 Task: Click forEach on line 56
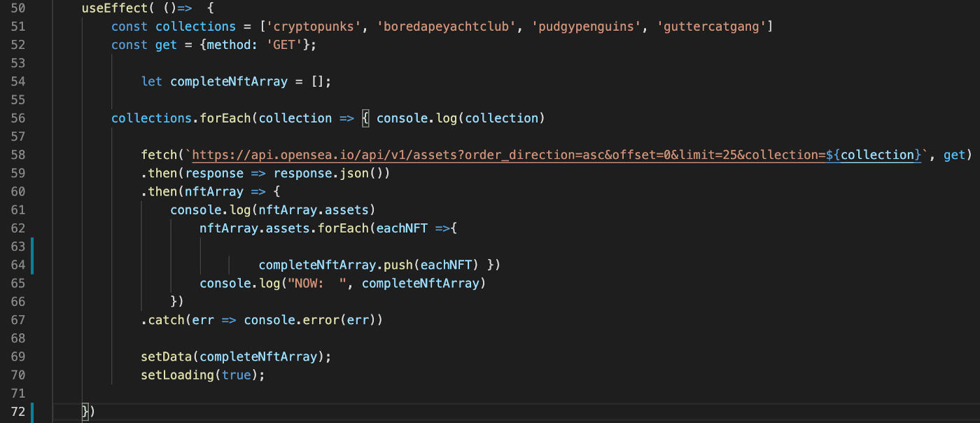(x=225, y=118)
